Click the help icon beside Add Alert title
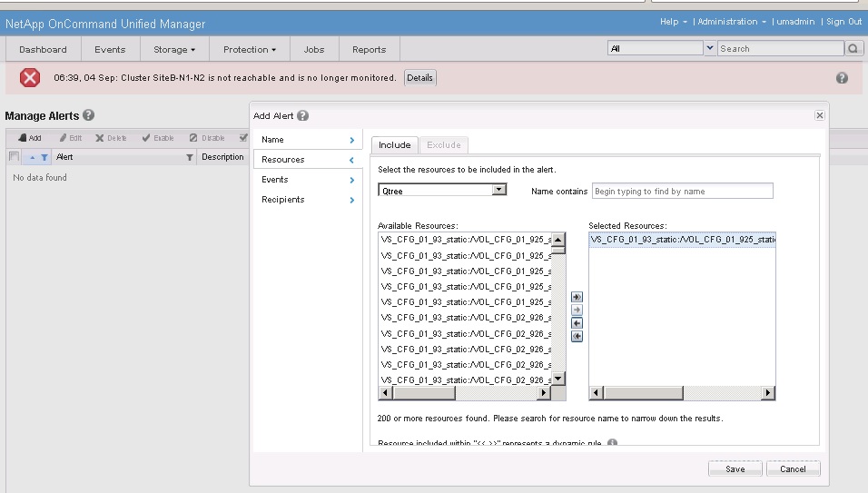This screenshot has width=868, height=493. click(x=302, y=116)
